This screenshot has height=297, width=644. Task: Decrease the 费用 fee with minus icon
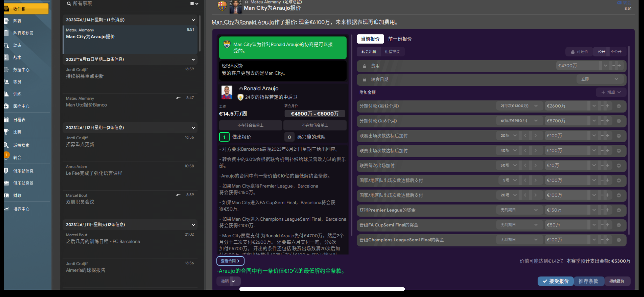[614, 66]
